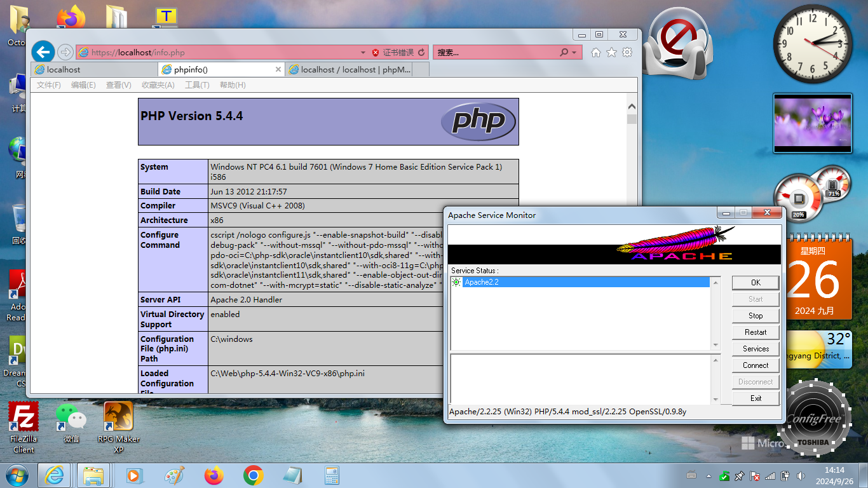
Task: Open Paint from the taskbar
Action: (x=173, y=475)
